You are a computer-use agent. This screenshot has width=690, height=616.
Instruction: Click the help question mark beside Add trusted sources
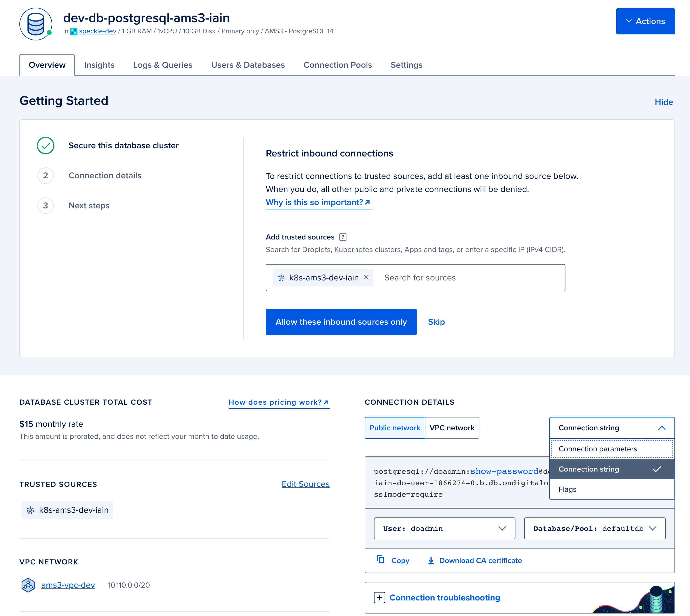(343, 237)
